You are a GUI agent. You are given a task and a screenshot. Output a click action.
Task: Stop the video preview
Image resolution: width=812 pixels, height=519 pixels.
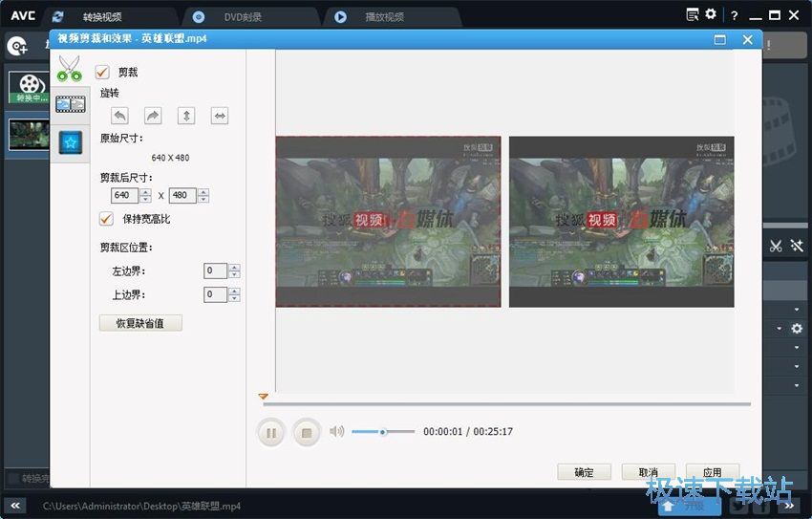[307, 432]
